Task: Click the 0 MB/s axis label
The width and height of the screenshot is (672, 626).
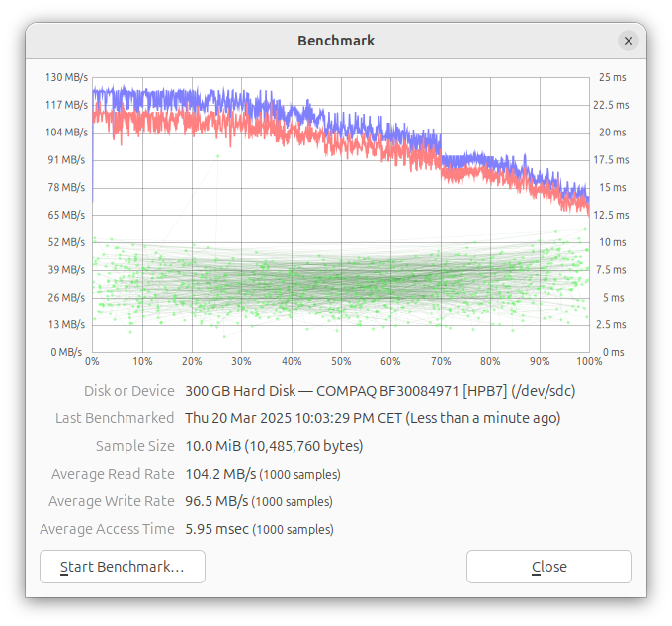Action: [66, 352]
